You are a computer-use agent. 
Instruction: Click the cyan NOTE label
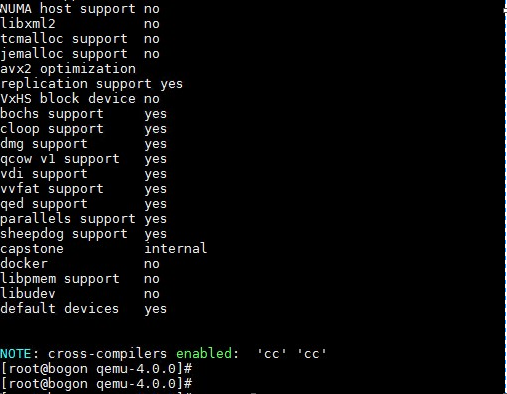pos(16,354)
